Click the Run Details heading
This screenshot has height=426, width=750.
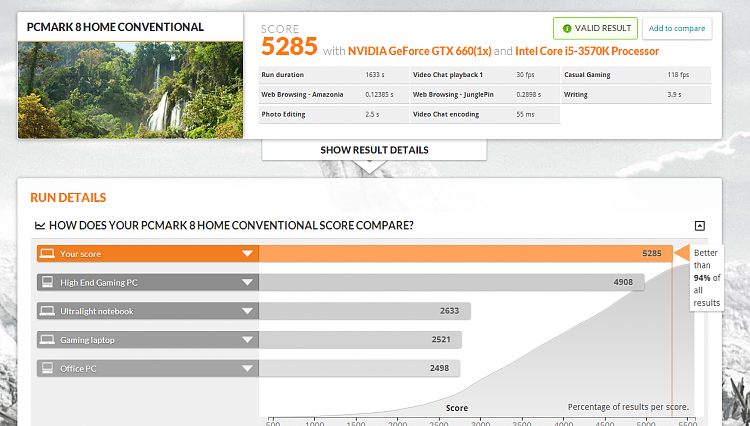click(x=68, y=197)
